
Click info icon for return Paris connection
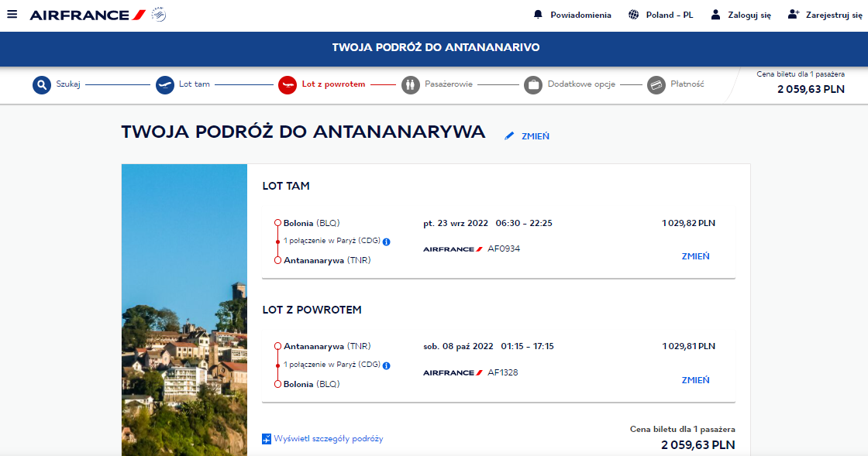tap(387, 365)
